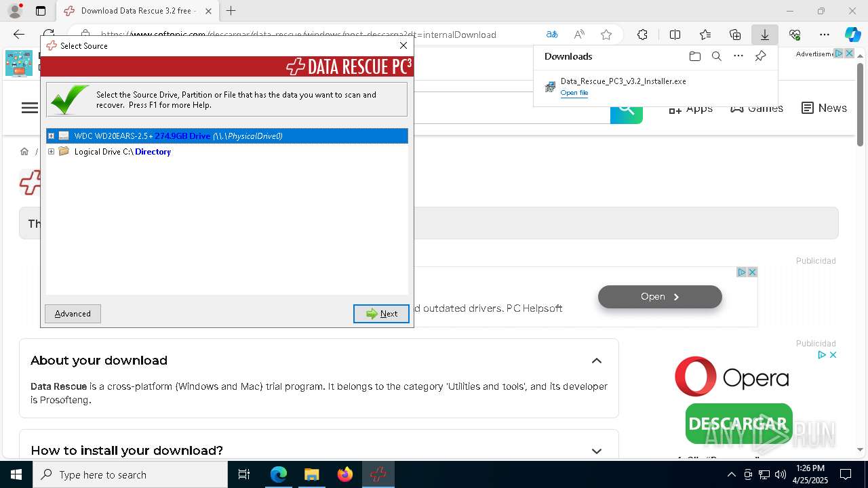Screen dimensions: 868x488
Task: Open the Games section on Softonic
Action: point(757,108)
